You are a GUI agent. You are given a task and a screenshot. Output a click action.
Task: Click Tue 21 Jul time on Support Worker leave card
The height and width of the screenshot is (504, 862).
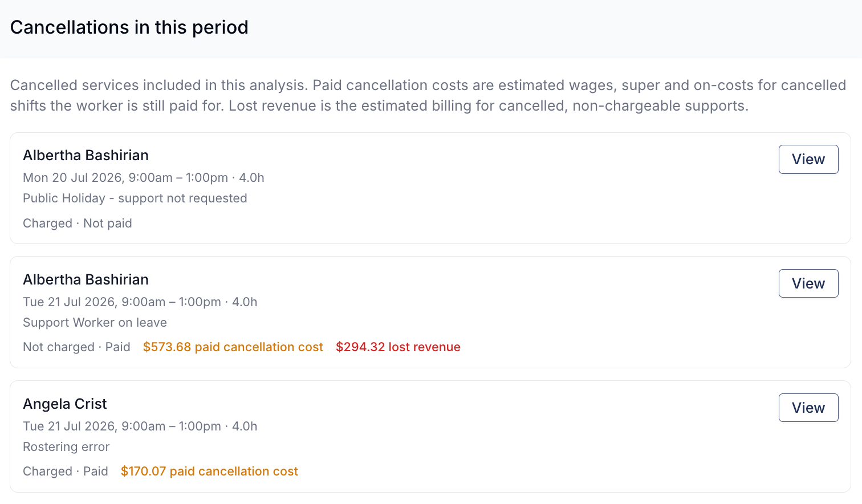(140, 302)
